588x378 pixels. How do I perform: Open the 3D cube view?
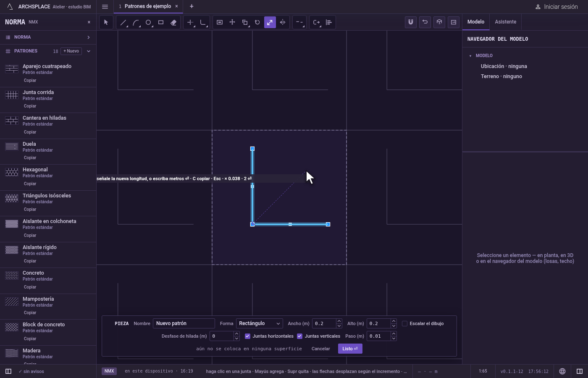coord(439,22)
